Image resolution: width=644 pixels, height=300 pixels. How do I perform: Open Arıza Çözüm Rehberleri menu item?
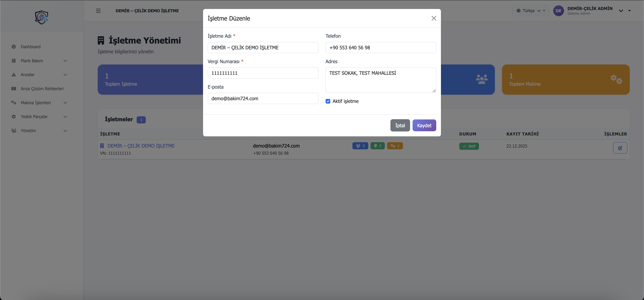42,89
